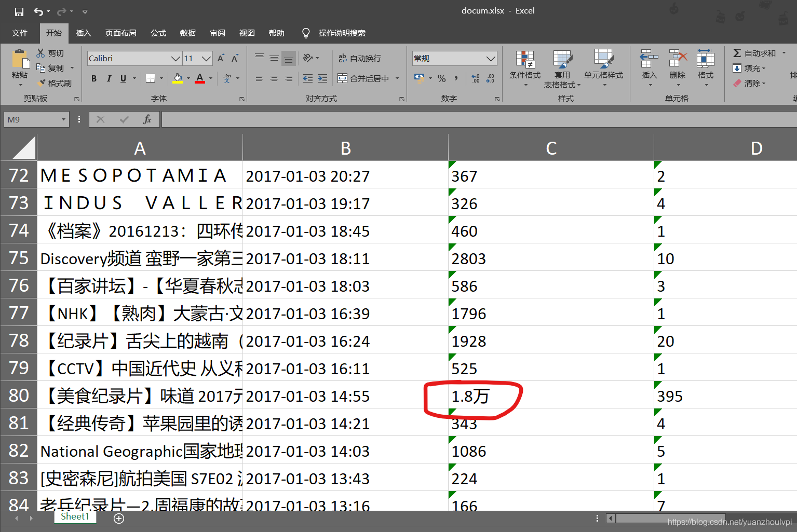Switch to the 视图 tab
The width and height of the screenshot is (797, 532).
(x=247, y=33)
